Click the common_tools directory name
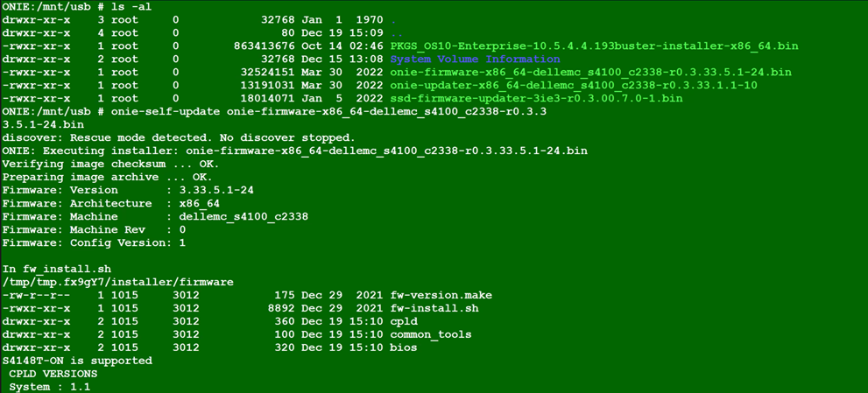 click(430, 334)
